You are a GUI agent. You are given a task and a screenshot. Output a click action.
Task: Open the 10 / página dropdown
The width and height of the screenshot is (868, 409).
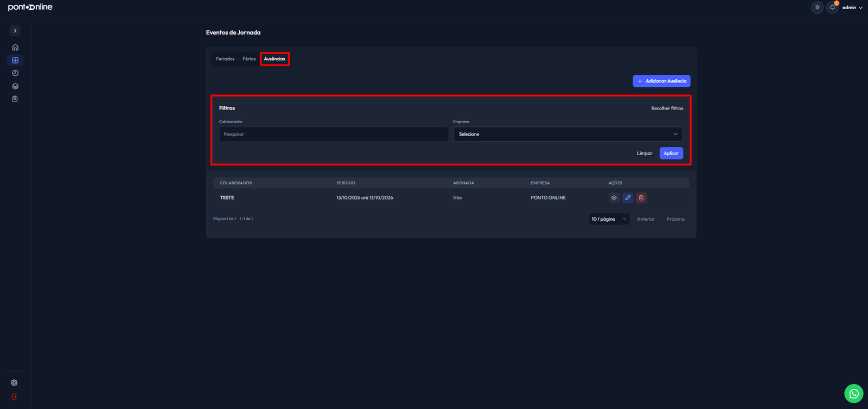609,219
